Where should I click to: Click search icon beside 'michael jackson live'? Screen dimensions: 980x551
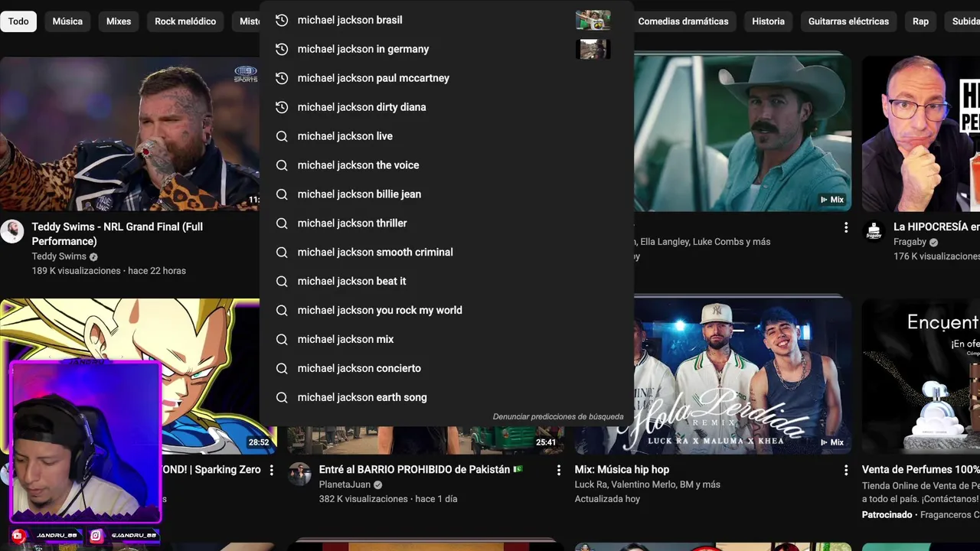point(282,136)
